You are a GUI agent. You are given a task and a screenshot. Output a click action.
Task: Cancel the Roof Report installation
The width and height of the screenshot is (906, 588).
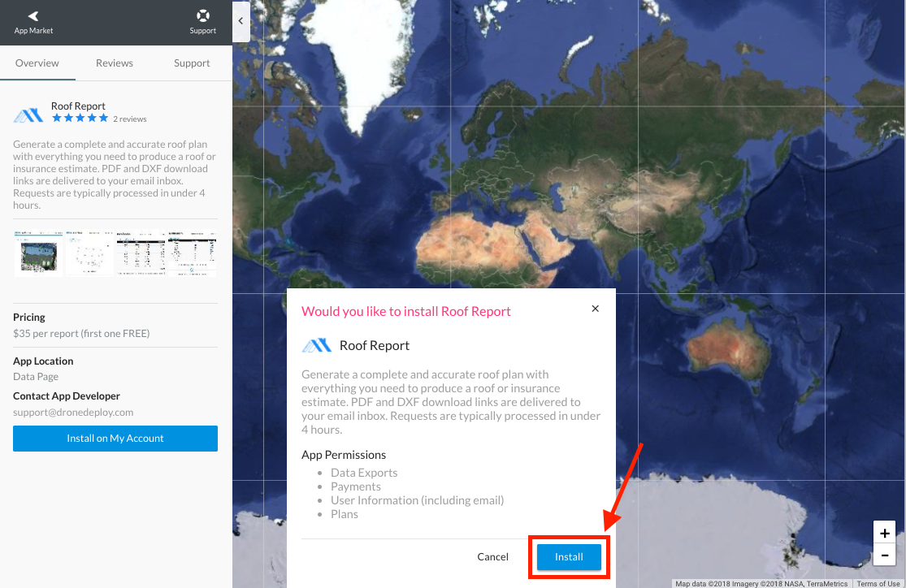(x=493, y=557)
